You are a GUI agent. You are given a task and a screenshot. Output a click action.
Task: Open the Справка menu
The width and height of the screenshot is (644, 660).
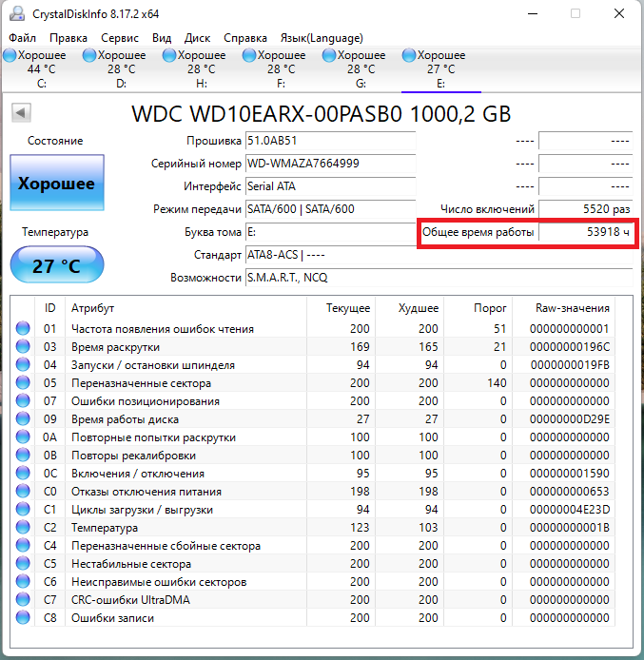click(x=245, y=38)
